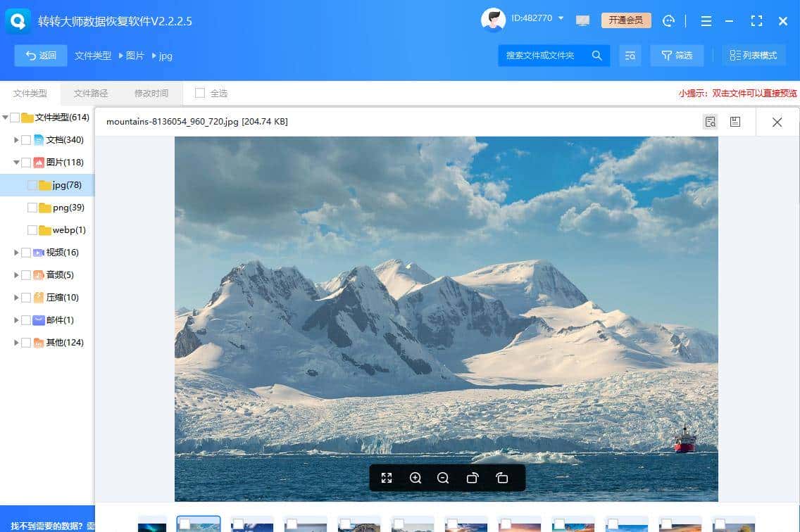Click the zoom out magnifier icon
The height and width of the screenshot is (532, 800).
pyautogui.click(x=443, y=478)
